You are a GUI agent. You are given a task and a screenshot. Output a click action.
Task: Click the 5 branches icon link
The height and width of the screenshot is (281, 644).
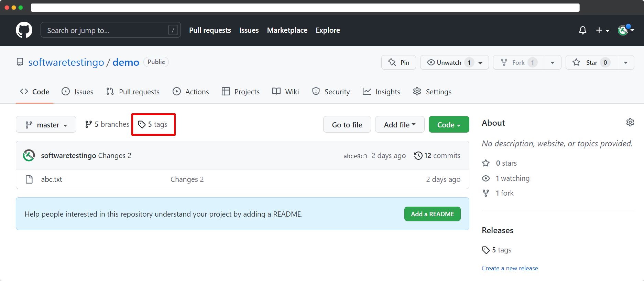point(107,124)
